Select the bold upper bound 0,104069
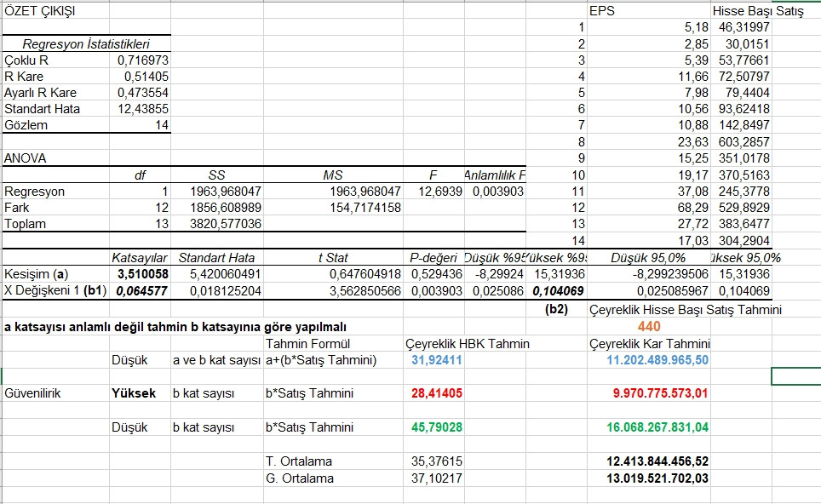The height and width of the screenshot is (504, 821). (559, 291)
